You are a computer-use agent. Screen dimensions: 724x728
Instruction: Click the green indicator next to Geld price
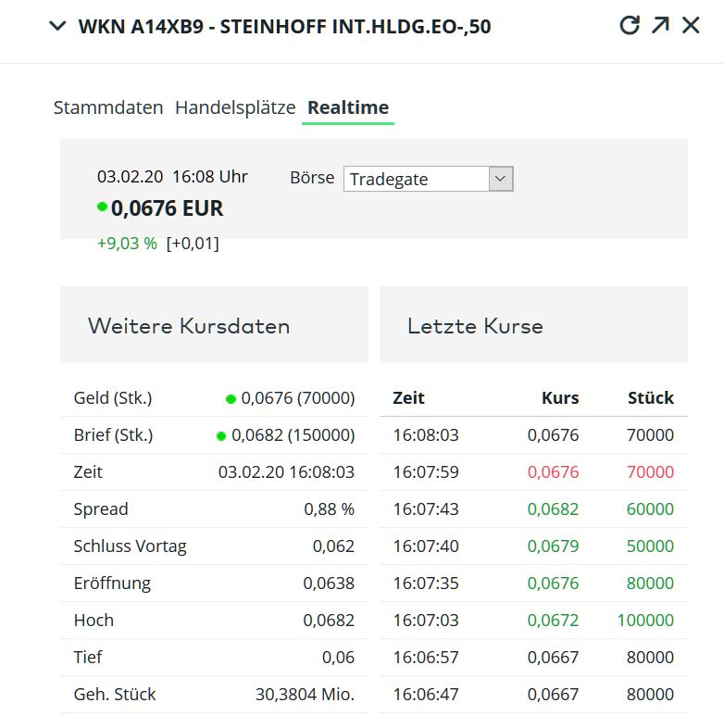click(231, 399)
